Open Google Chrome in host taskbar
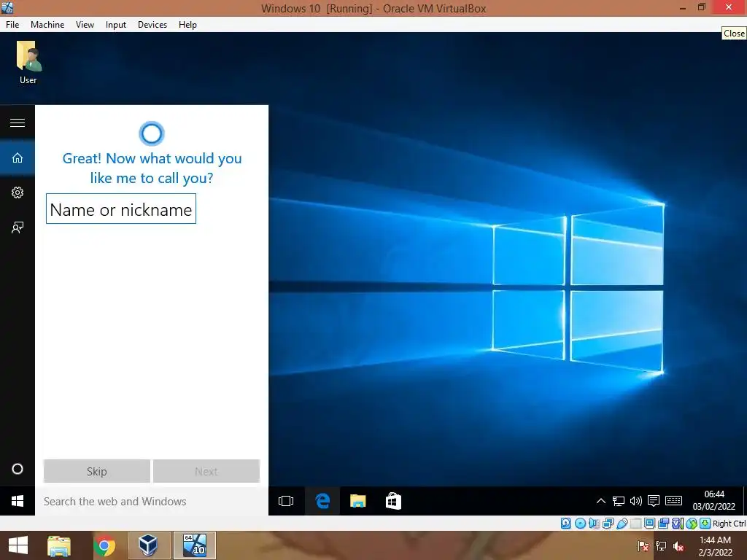This screenshot has height=560, width=747. (x=104, y=545)
